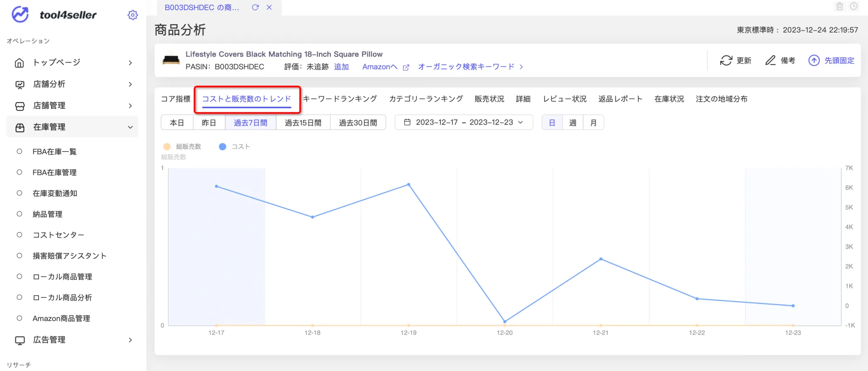The height and width of the screenshot is (371, 868).
Task: Click the calendar icon in the date range
Action: pos(407,122)
